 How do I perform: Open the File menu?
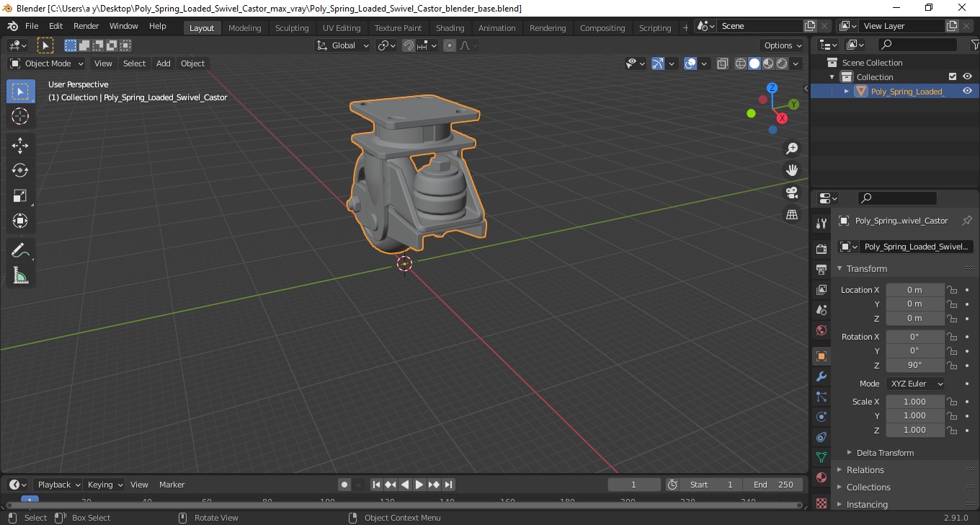click(32, 26)
